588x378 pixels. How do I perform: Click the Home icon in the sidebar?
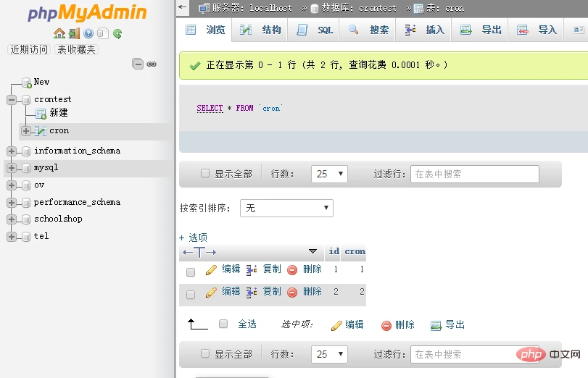[59, 33]
